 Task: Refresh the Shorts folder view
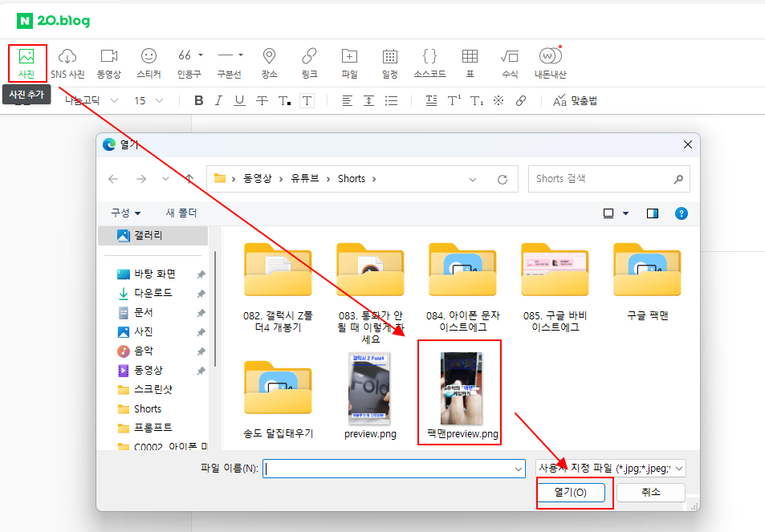503,180
